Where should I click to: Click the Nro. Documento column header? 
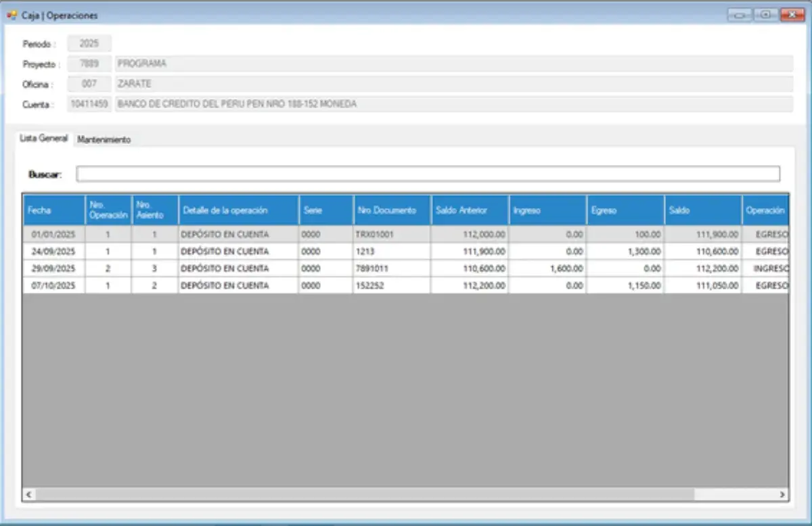[392, 210]
